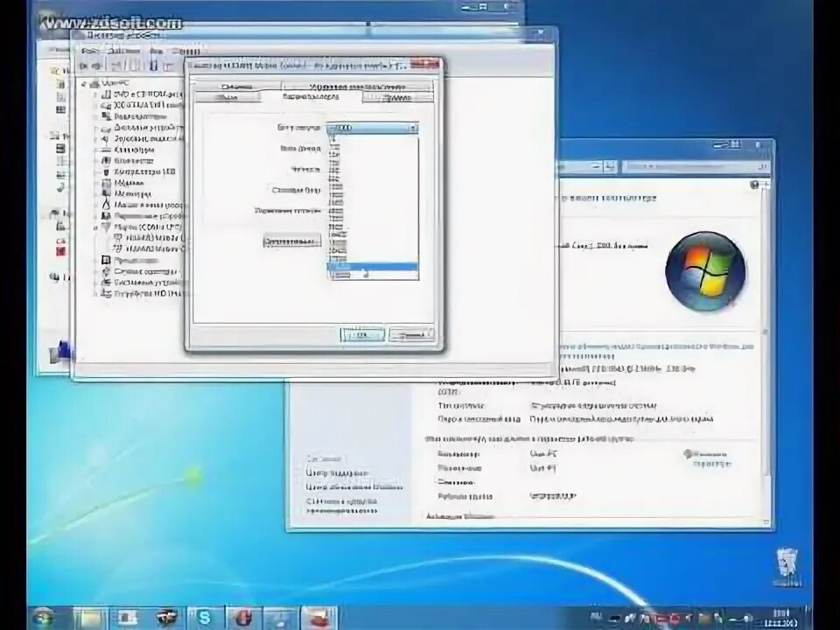Open the Bits per second combo box
The image size is (840, 630).
tap(373, 128)
